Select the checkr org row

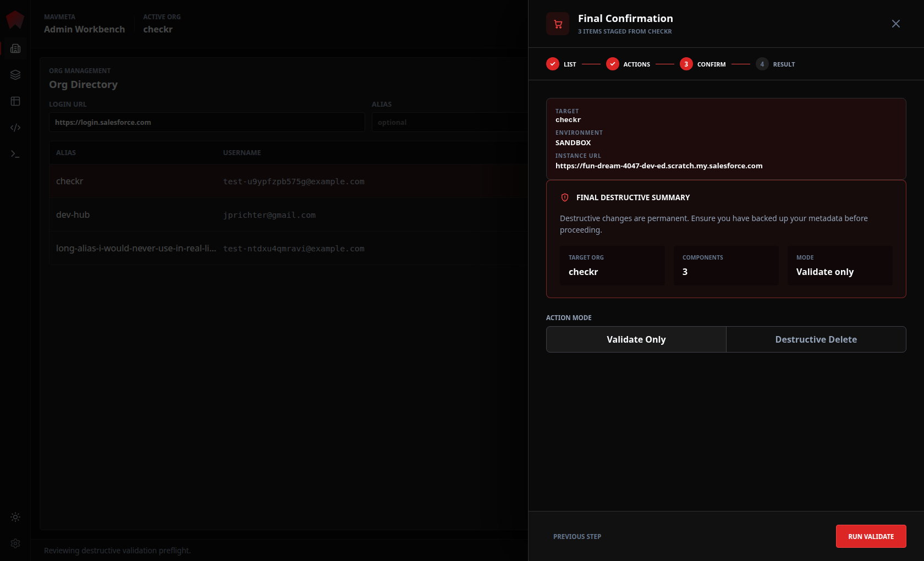coord(289,181)
